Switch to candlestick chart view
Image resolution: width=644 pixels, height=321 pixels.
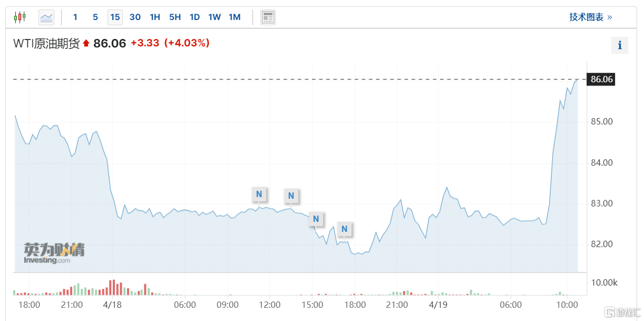(19, 17)
